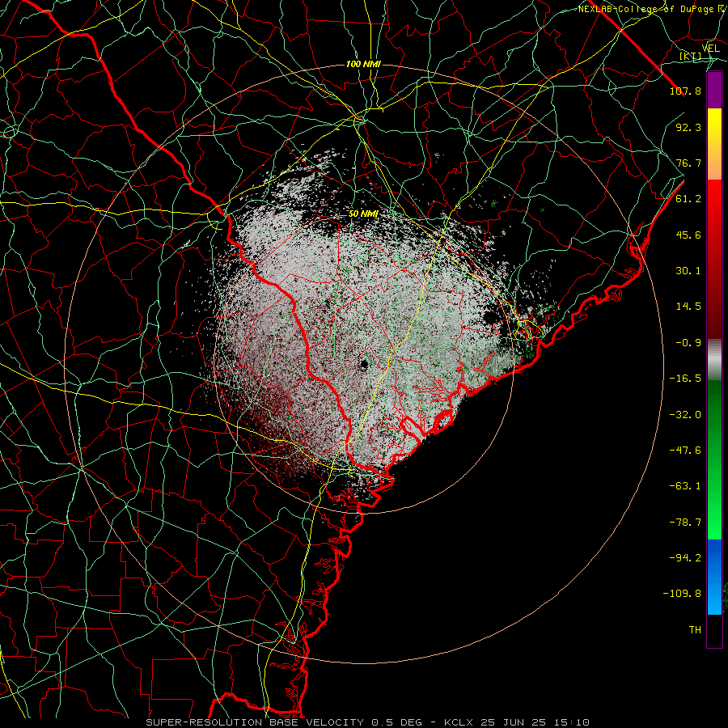Click the -16.5 value on velocity scale
The width and height of the screenshot is (728, 728).
pyautogui.click(x=685, y=379)
